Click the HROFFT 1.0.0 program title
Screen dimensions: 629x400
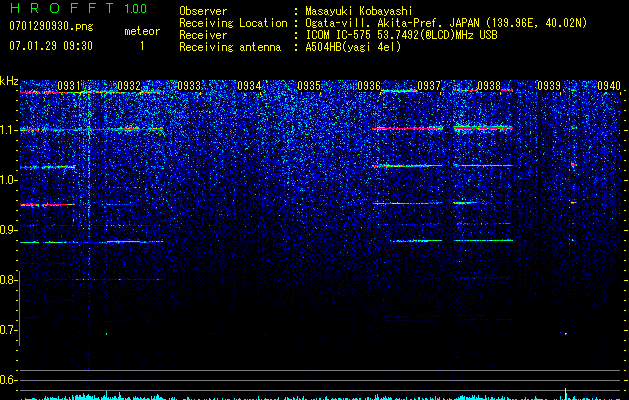(79, 8)
